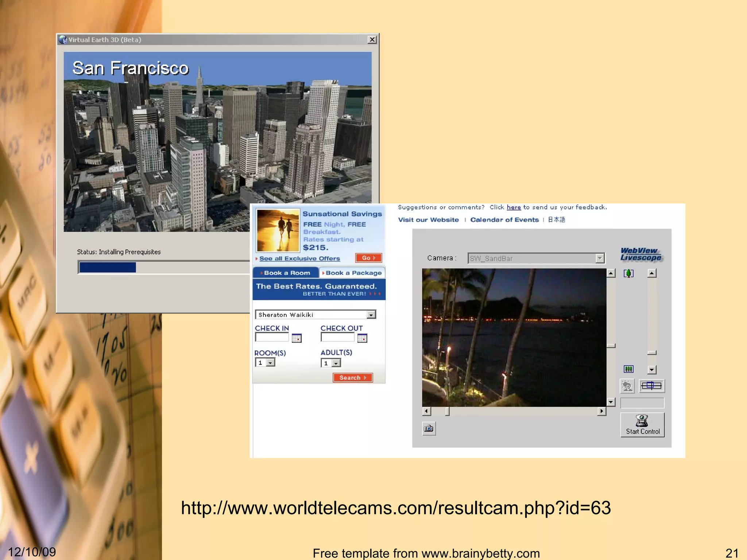Click the telephoto zoom-in tree icon
Viewport: 747px width, 560px height.
[x=628, y=273]
